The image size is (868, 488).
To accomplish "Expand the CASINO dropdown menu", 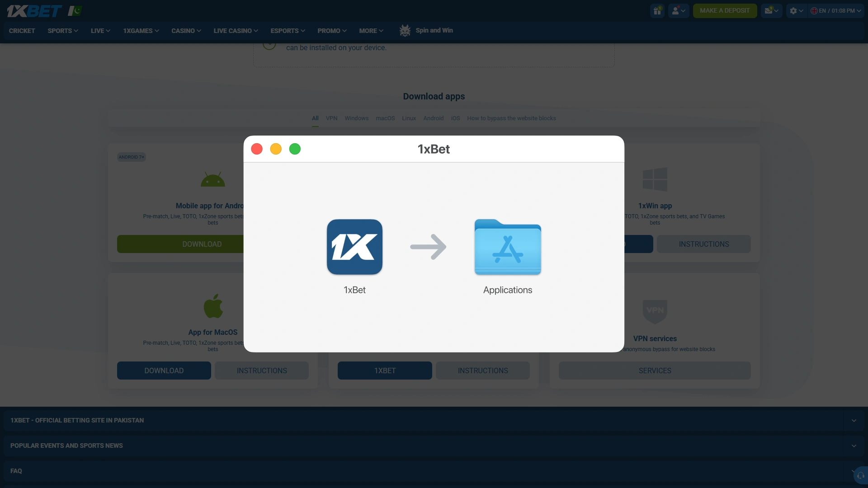I will click(x=186, y=31).
